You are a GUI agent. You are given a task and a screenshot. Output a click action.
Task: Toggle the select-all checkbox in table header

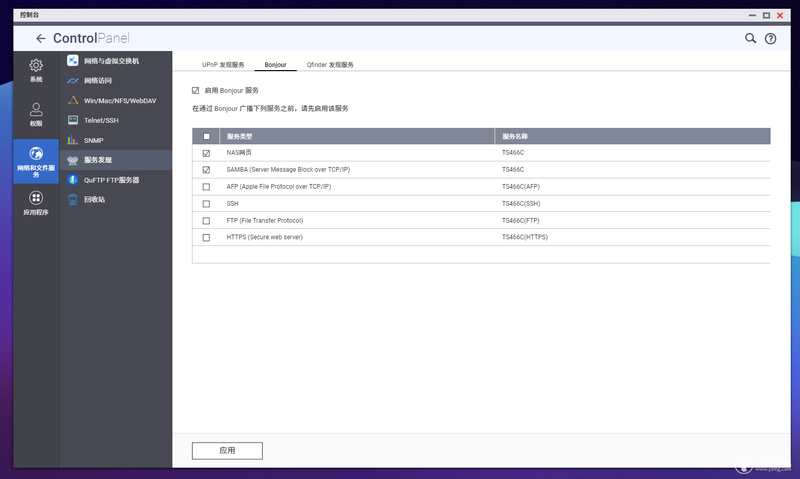pyautogui.click(x=206, y=136)
